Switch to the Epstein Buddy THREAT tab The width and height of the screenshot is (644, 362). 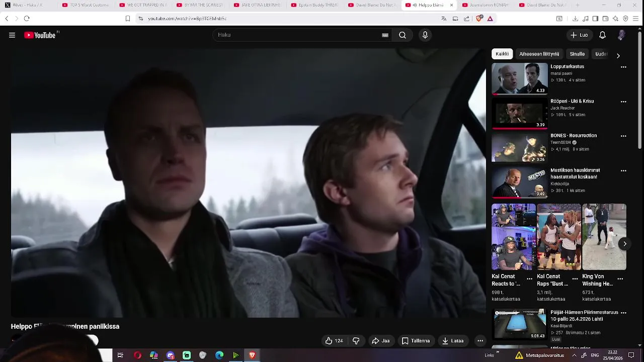(315, 5)
